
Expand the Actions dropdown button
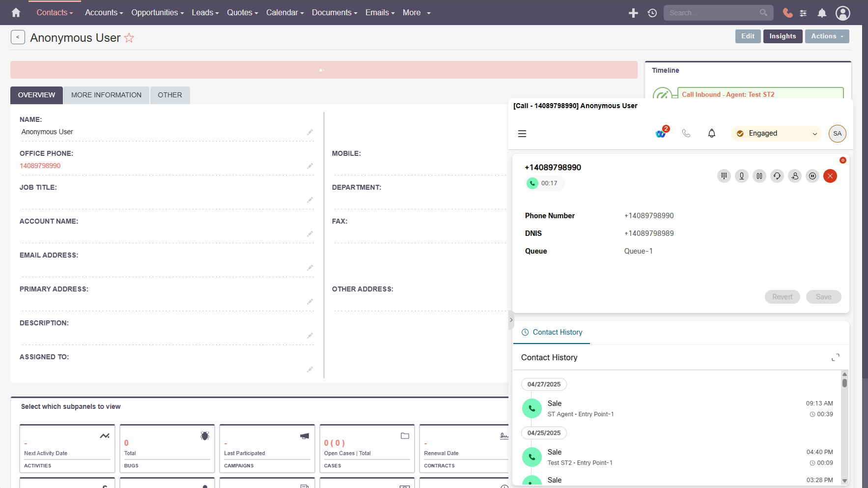coord(827,36)
